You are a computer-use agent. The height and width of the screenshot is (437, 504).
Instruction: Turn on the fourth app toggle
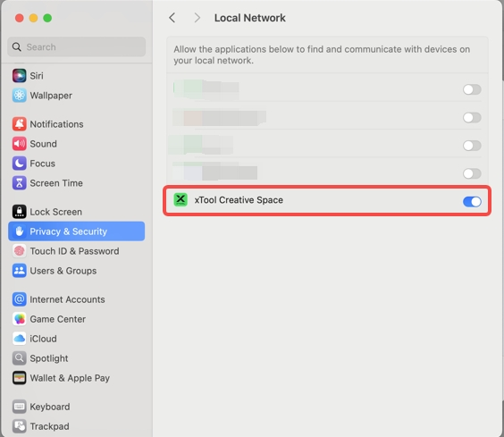coord(472,173)
